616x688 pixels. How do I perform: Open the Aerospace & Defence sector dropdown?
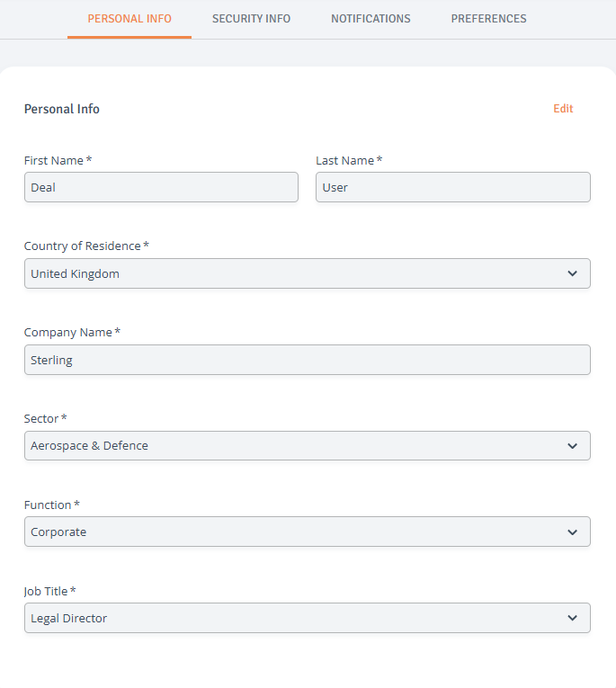click(308, 446)
